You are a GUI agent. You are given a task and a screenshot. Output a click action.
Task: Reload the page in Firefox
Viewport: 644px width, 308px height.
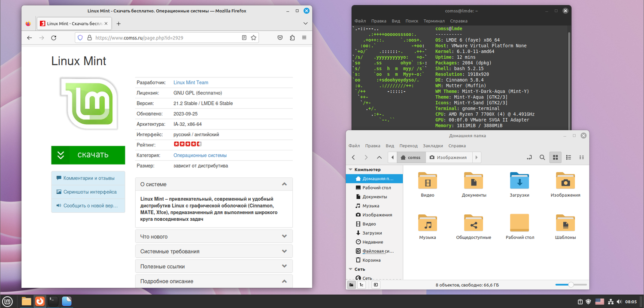pyautogui.click(x=54, y=38)
